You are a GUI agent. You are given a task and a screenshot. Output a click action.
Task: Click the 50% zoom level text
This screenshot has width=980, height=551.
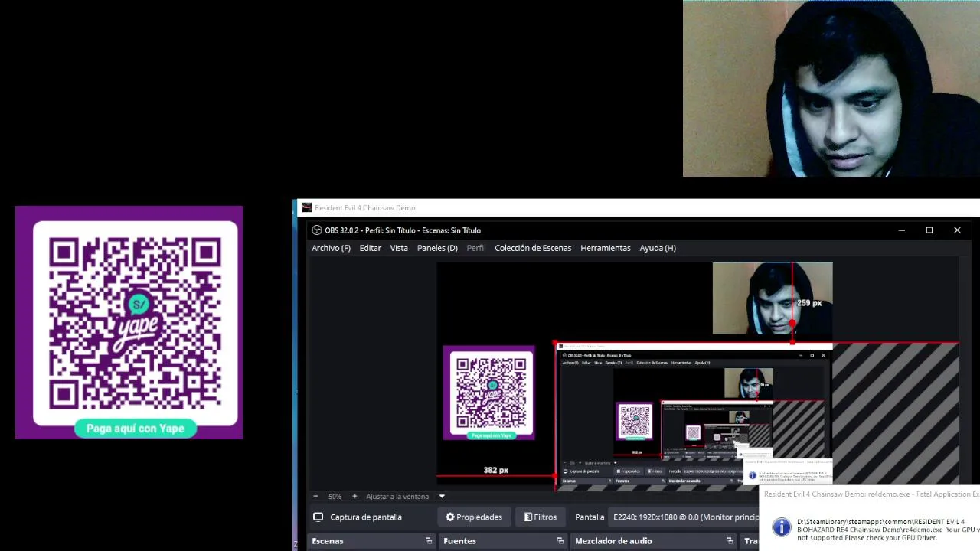pos(335,497)
